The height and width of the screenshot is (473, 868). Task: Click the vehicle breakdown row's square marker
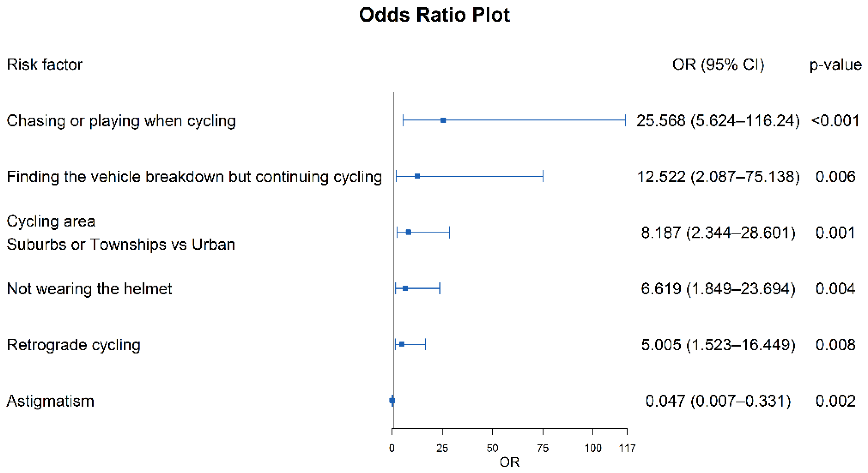point(417,176)
